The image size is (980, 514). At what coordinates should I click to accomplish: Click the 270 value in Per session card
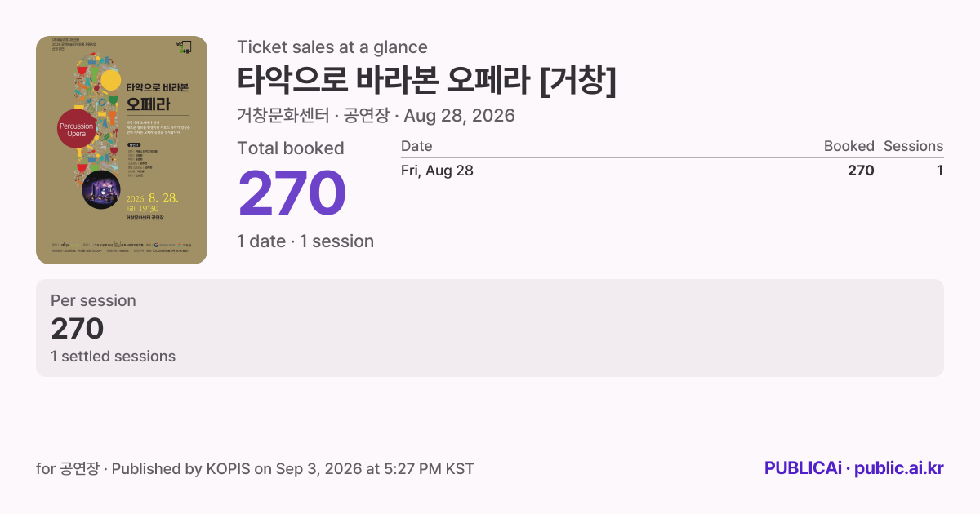77,329
